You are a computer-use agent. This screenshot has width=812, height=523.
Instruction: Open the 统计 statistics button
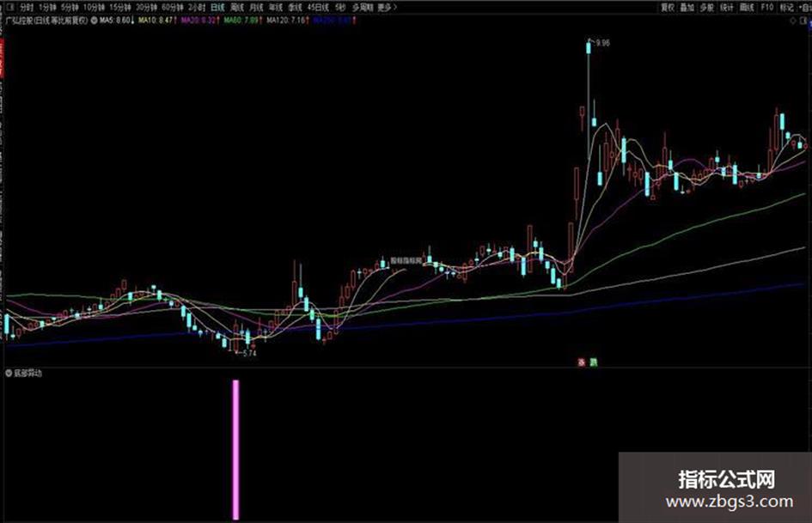click(727, 7)
